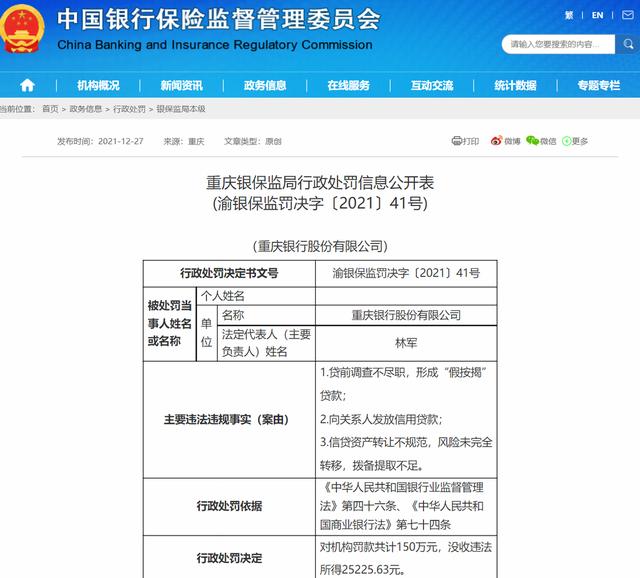Select the 名称 table cell
640x578 pixels.
coord(266,315)
